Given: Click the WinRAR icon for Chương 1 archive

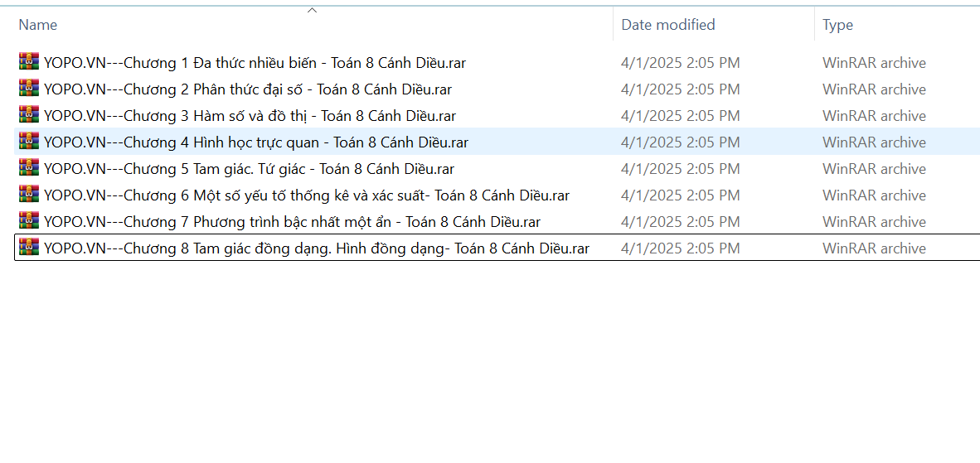Looking at the screenshot, I should (29, 62).
